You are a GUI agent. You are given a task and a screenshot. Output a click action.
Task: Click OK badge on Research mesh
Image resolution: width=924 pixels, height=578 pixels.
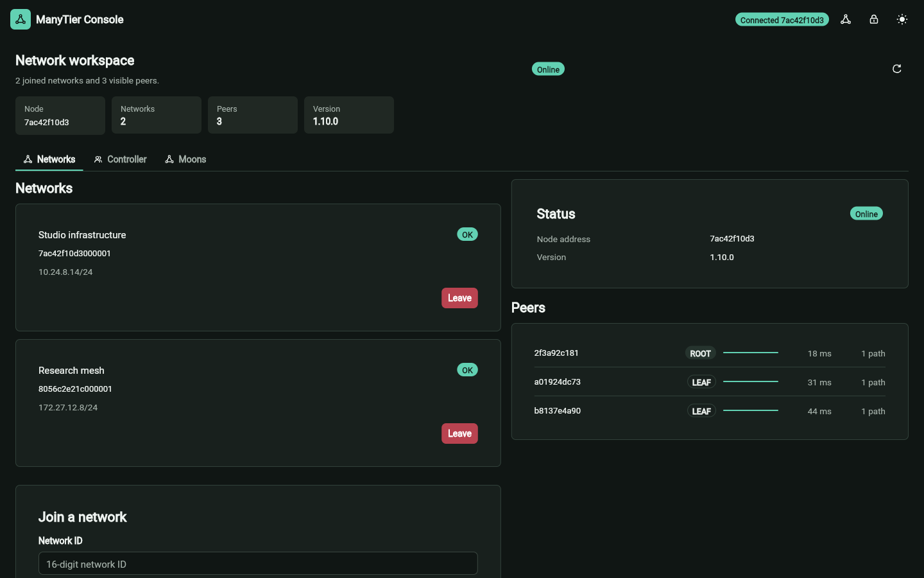coord(467,370)
